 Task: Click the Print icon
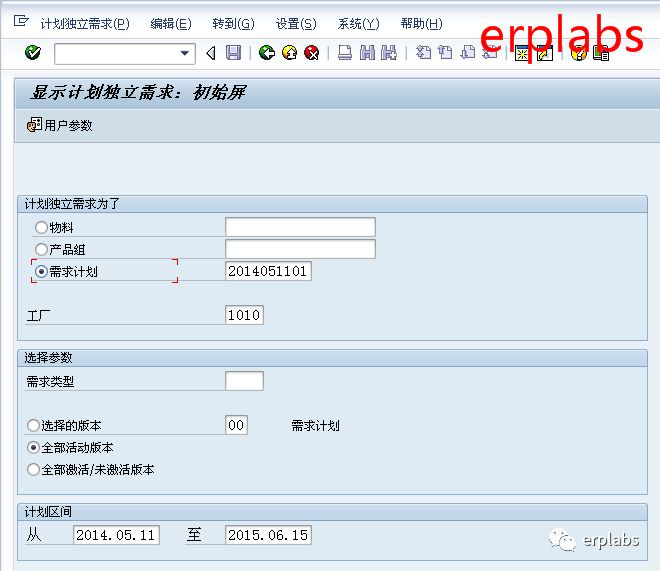click(345, 53)
